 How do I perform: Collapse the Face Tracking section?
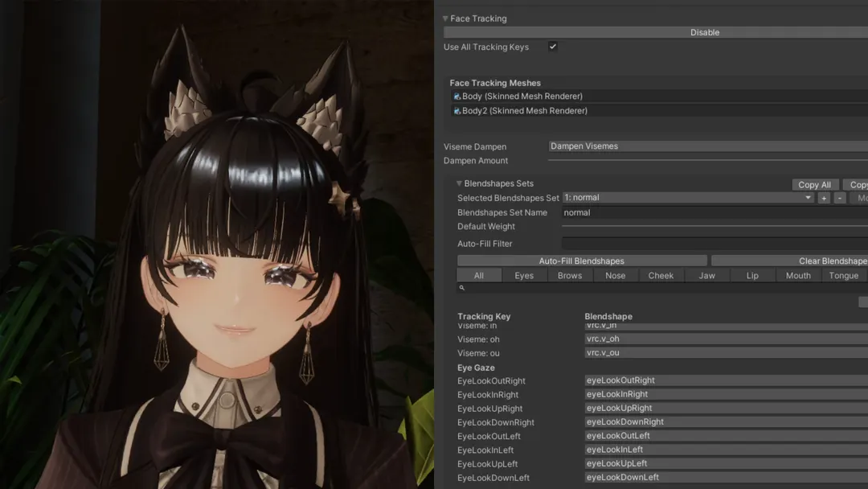[445, 18]
